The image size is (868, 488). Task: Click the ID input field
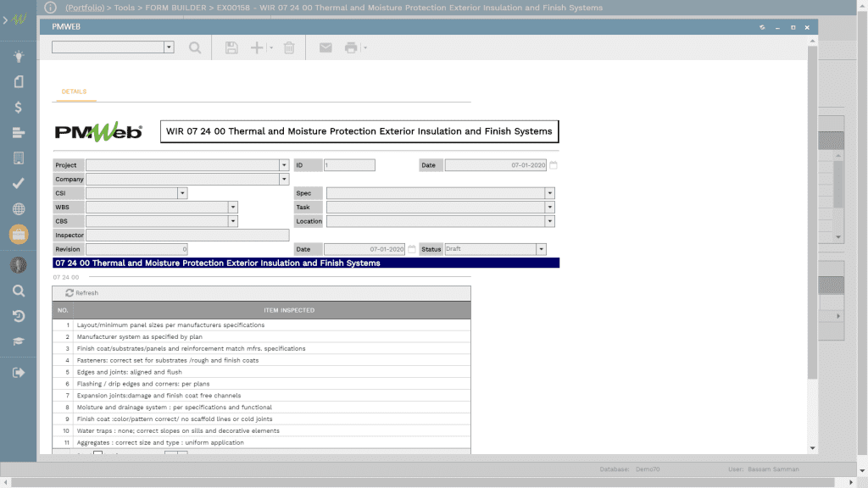coord(349,165)
